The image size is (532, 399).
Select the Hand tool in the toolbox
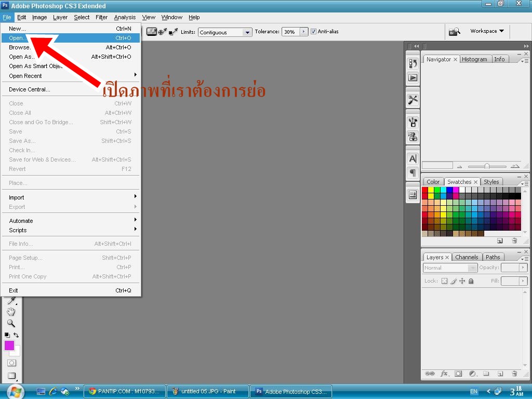(x=11, y=312)
